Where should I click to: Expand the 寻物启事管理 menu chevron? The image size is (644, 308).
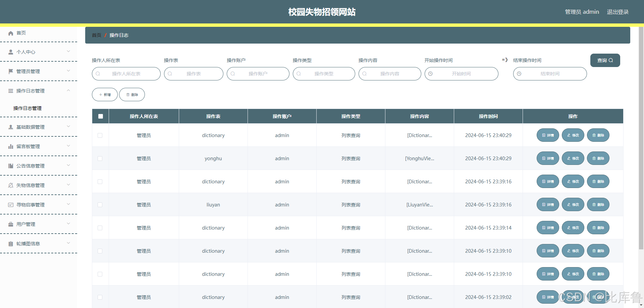[x=68, y=204]
